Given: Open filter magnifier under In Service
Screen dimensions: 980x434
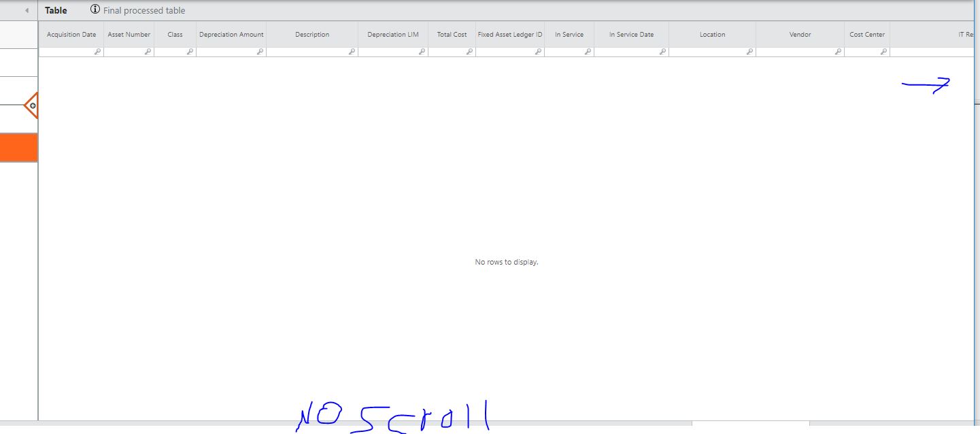Looking at the screenshot, I should coord(588,52).
